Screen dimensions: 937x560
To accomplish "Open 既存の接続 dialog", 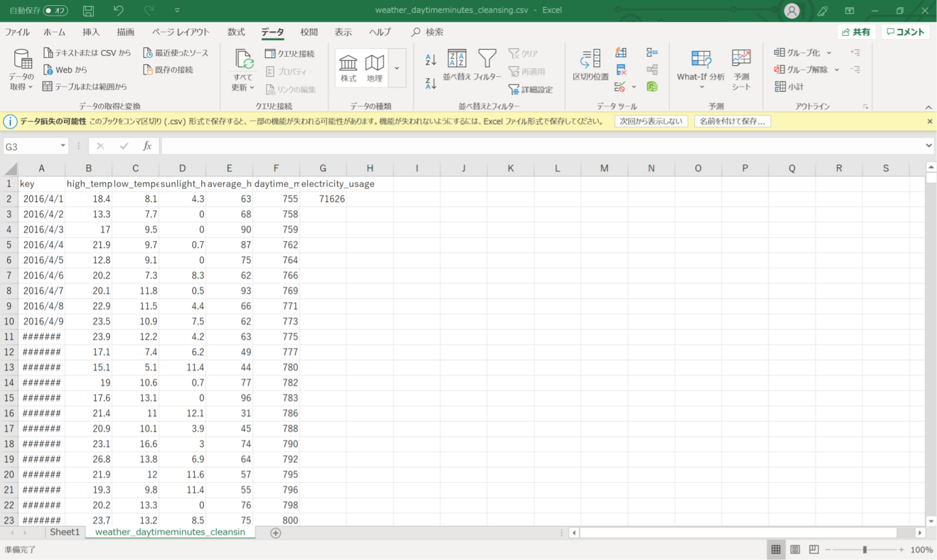I will click(167, 70).
